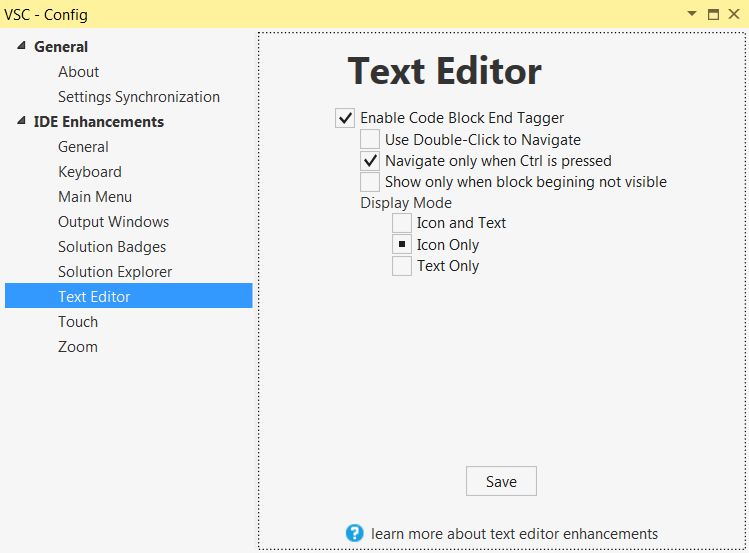This screenshot has width=749, height=553.
Task: Collapse the General tree section
Action: 21,46
